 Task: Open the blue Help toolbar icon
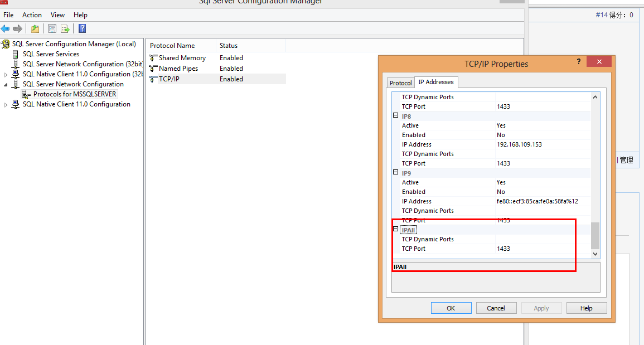82,29
